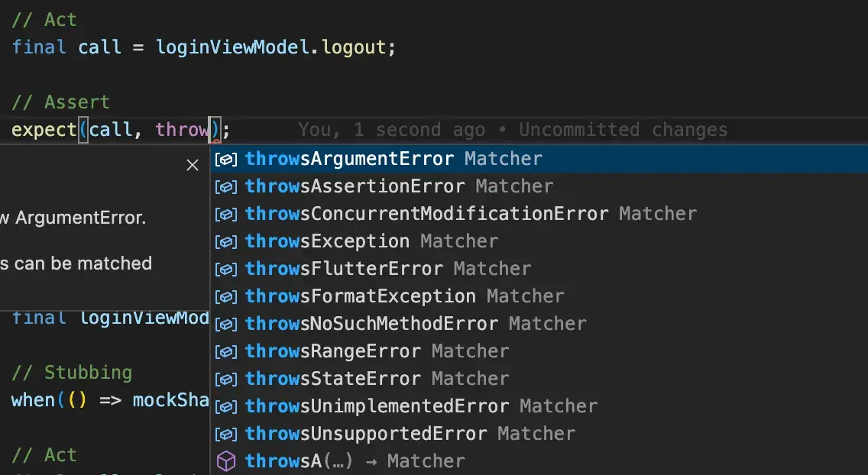Select throwsStateError completion

pyautogui.click(x=539, y=379)
